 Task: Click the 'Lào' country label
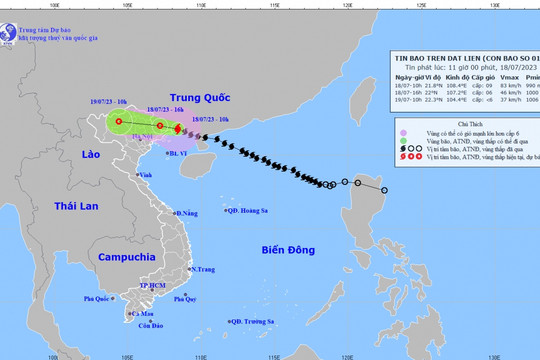pos(91,154)
